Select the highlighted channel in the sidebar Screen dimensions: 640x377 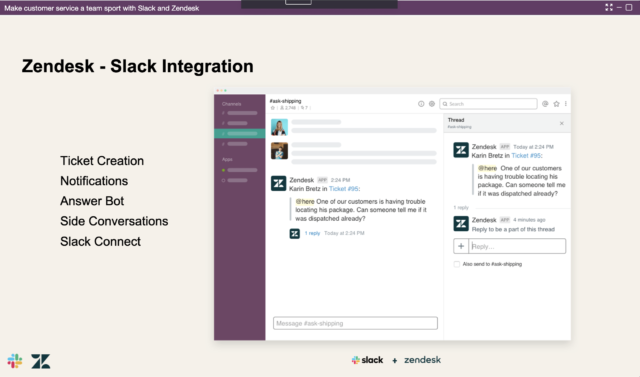[x=240, y=133]
